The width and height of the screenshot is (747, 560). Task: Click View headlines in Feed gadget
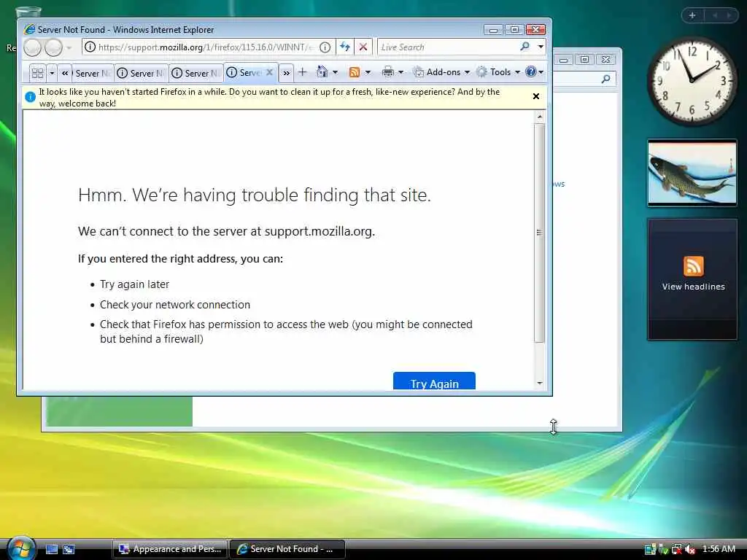point(693,287)
